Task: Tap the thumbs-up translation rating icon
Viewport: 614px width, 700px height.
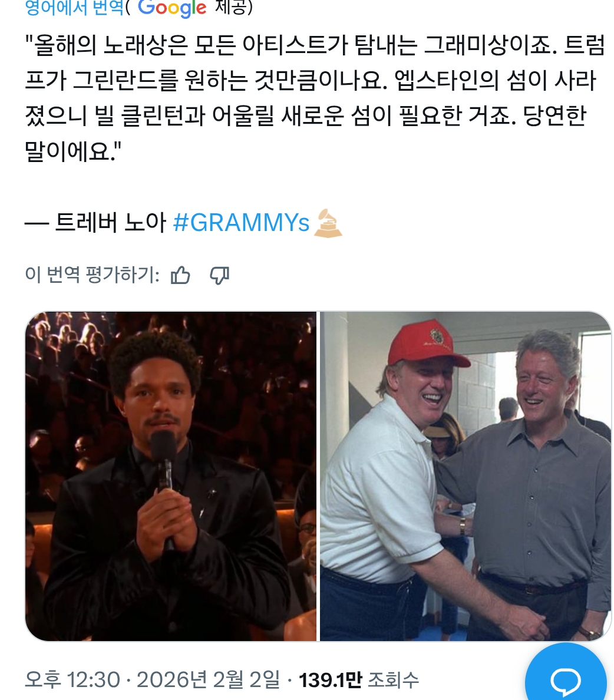Action: [180, 275]
